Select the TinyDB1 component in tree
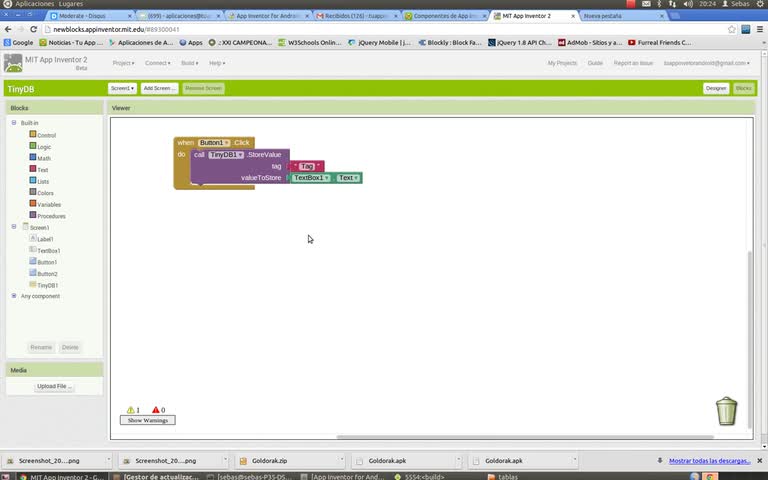 [44, 285]
